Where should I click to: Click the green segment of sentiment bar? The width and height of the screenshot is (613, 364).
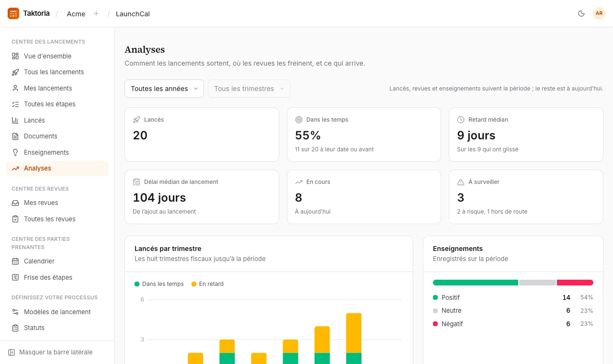[476, 283]
